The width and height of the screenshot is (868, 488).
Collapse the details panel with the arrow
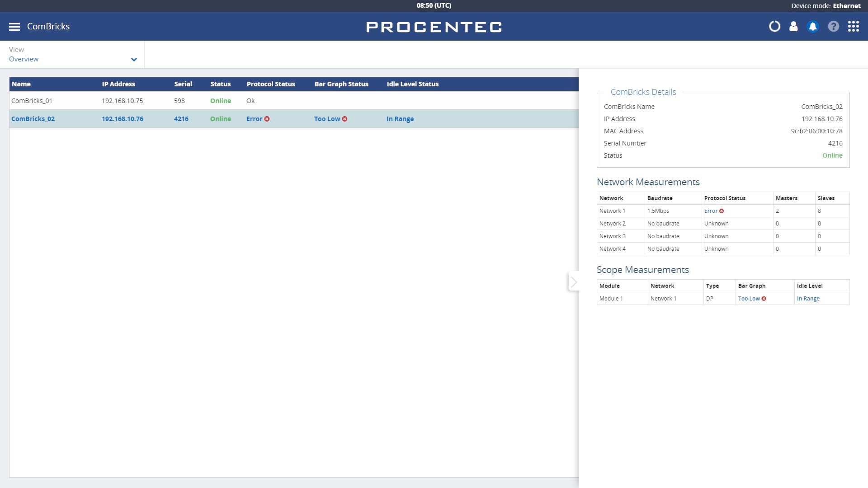[573, 282]
